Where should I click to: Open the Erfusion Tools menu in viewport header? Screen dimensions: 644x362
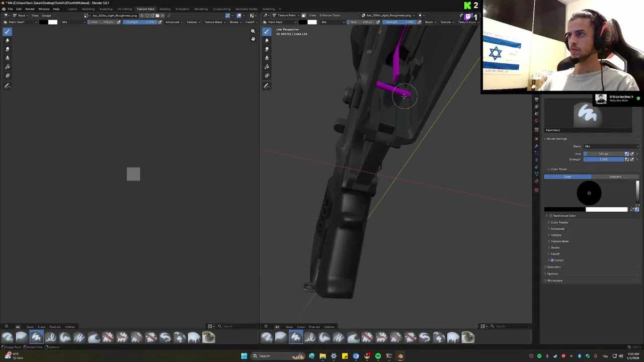[330, 15]
